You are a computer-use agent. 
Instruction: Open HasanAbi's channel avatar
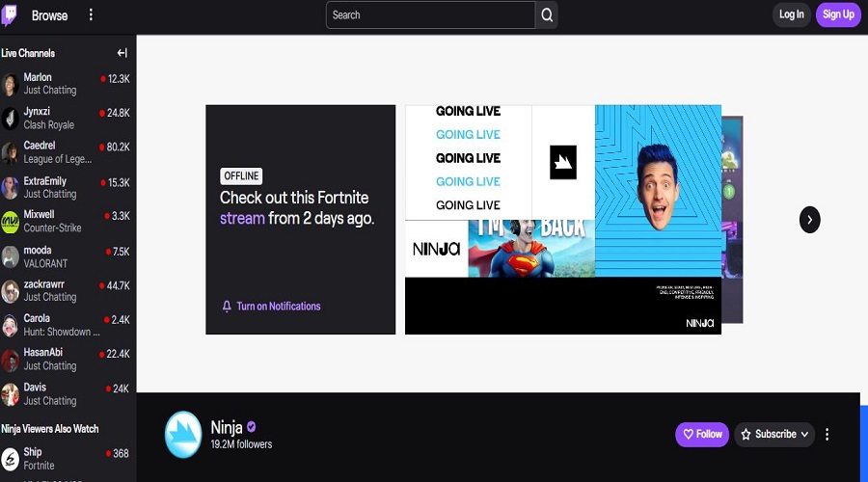coord(10,360)
